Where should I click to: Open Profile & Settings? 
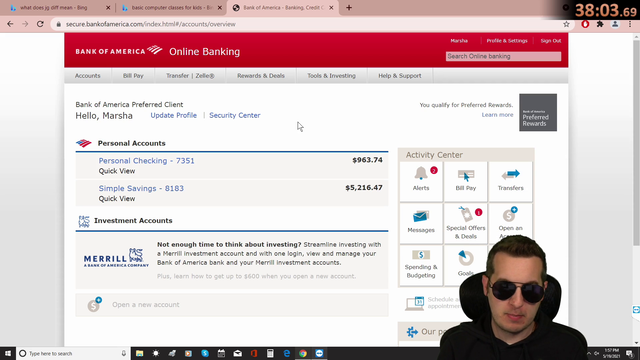(507, 41)
